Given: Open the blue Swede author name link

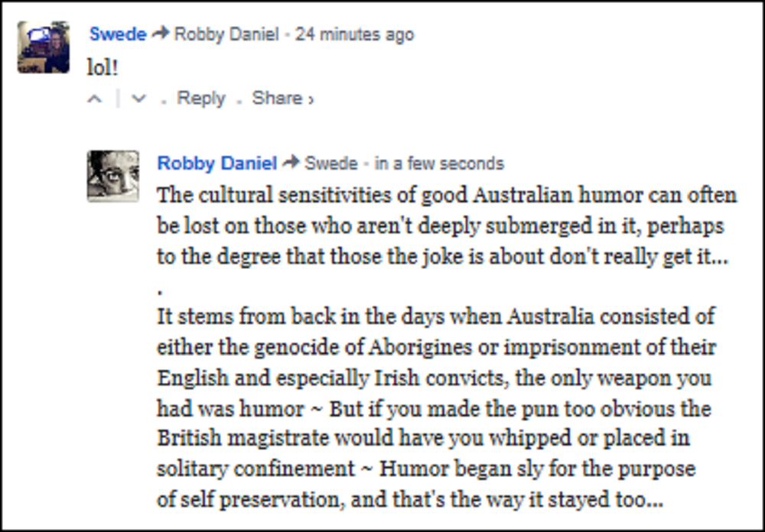Looking at the screenshot, I should [x=118, y=34].
